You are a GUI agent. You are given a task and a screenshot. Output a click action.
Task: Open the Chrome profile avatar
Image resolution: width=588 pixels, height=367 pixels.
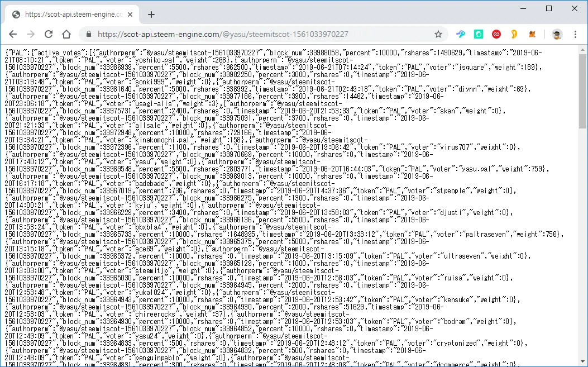(x=557, y=34)
